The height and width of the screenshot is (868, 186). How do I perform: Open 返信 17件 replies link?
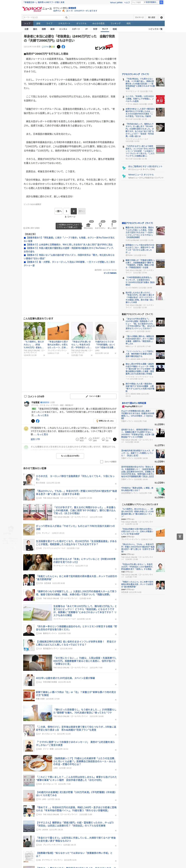[35, 439]
